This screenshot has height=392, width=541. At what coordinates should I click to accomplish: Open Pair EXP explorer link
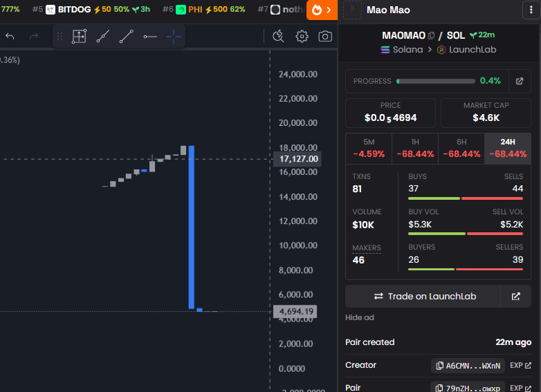click(521, 389)
